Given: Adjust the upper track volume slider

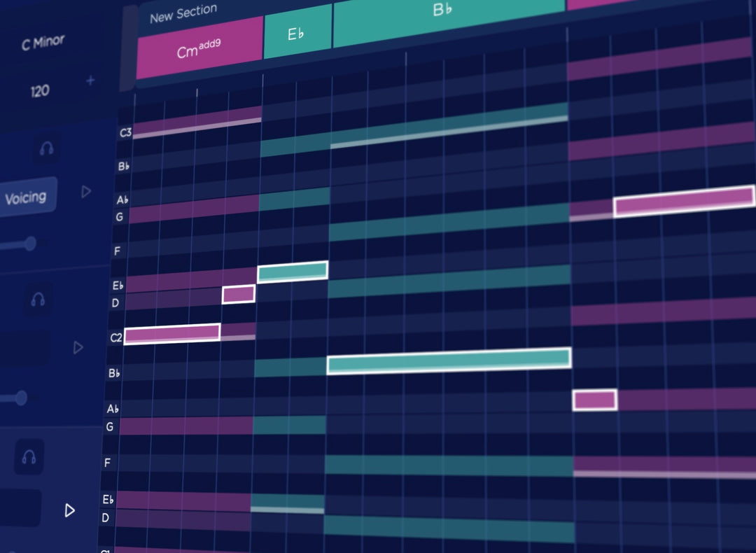Looking at the screenshot, I should tap(29, 244).
